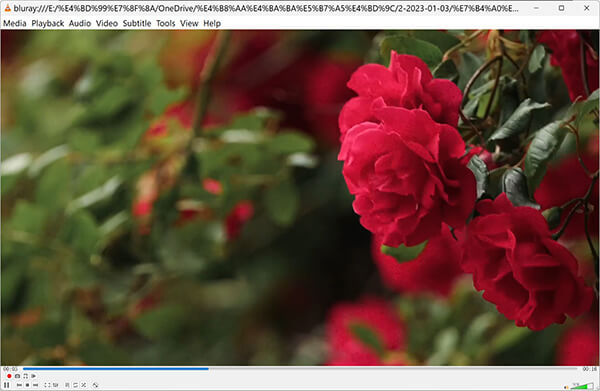This screenshot has width=600, height=391.
Task: Jump to previous media item
Action: point(19,385)
